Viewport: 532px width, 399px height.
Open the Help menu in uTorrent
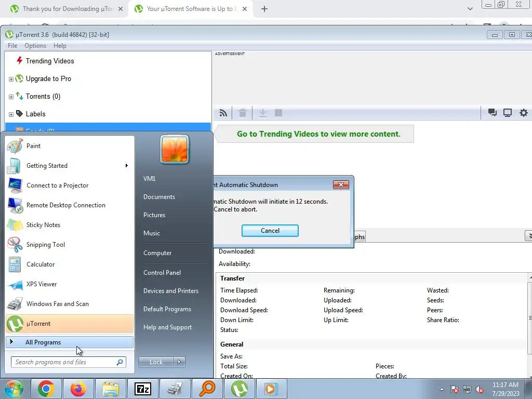pyautogui.click(x=60, y=46)
